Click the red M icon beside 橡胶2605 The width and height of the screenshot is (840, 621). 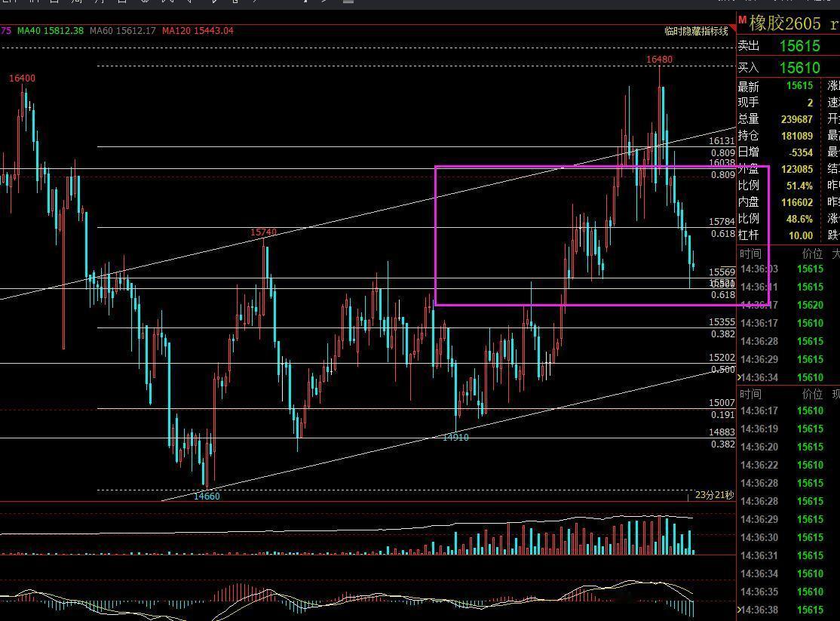(x=743, y=20)
